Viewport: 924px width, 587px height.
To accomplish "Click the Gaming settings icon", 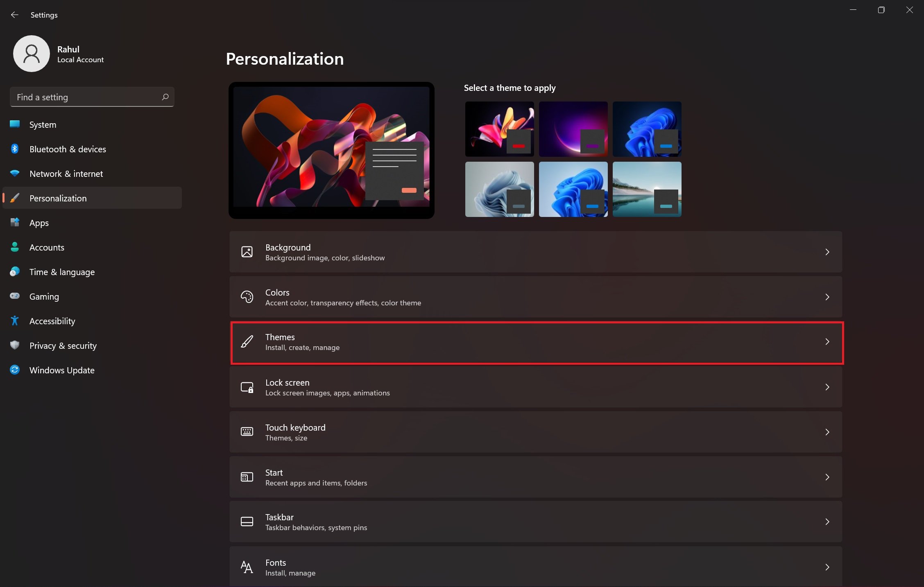I will click(x=16, y=296).
